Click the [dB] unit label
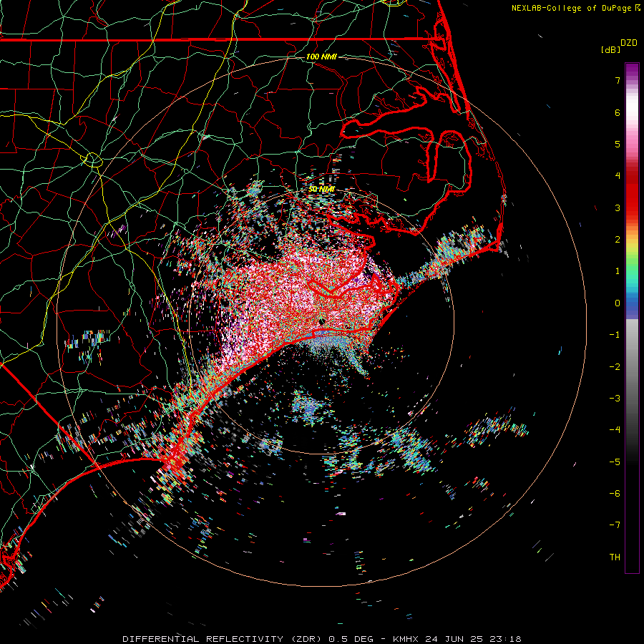The width and height of the screenshot is (644, 644). tap(611, 49)
